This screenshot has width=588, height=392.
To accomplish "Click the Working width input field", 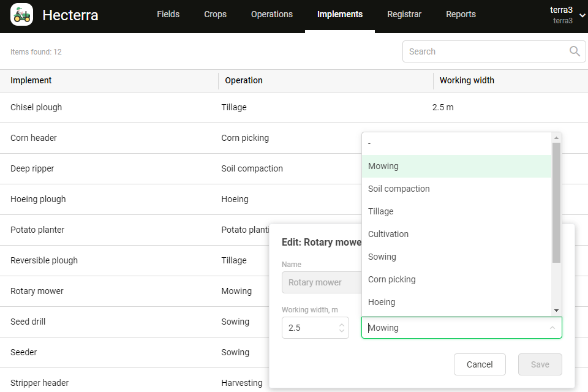I will (309, 328).
